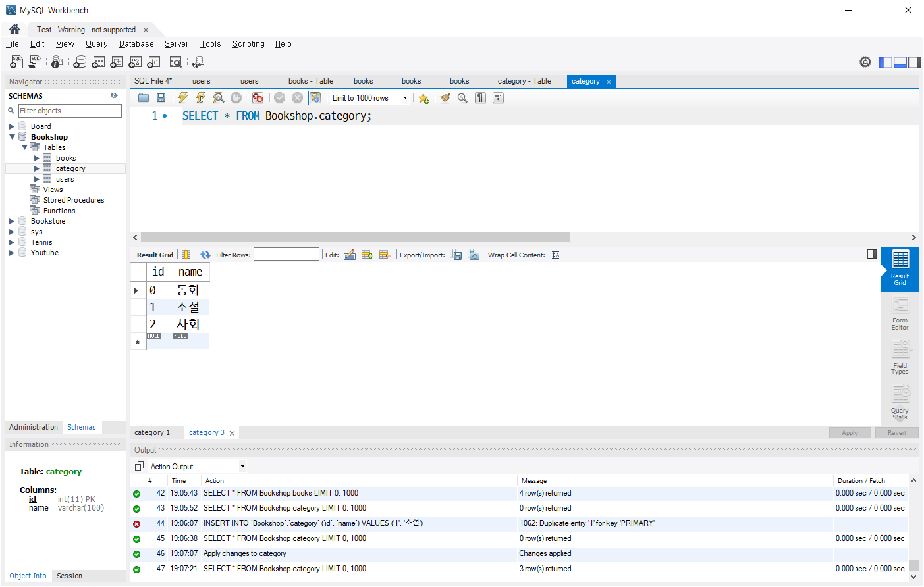This screenshot has width=924, height=587.
Task: Create a new schema icon
Action: (80, 62)
